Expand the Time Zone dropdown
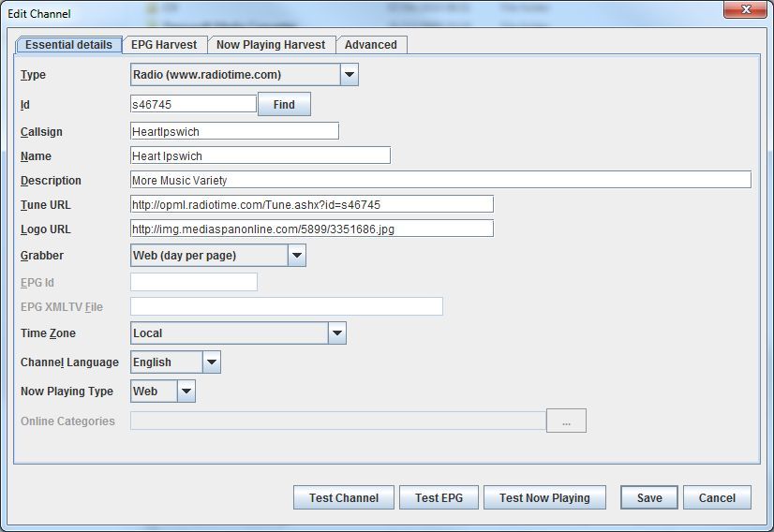 click(x=336, y=333)
